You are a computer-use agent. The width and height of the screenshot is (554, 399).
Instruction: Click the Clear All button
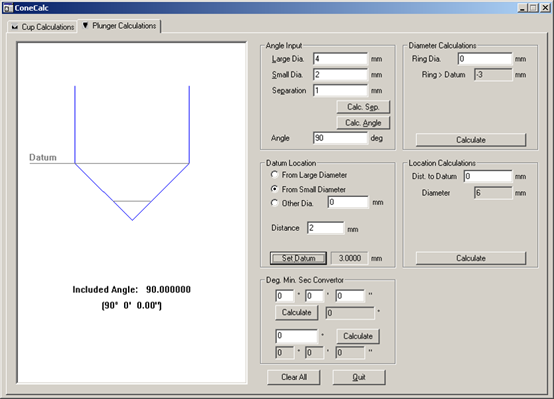pyautogui.click(x=294, y=377)
